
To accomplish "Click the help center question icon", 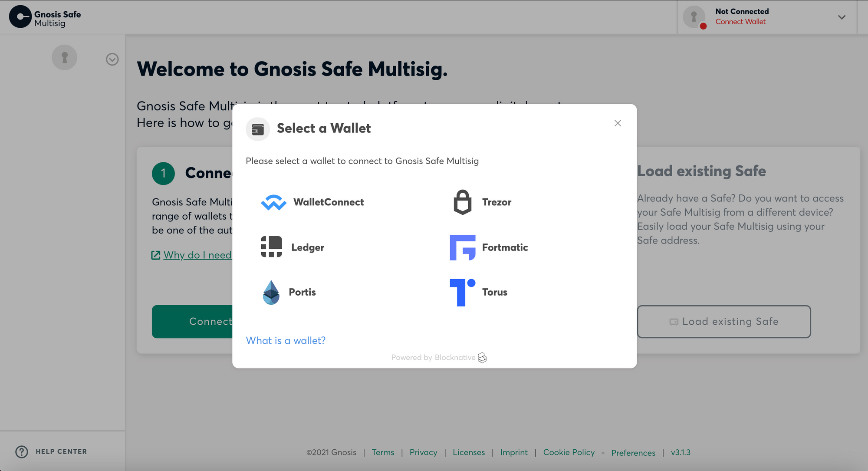I will pyautogui.click(x=22, y=452).
